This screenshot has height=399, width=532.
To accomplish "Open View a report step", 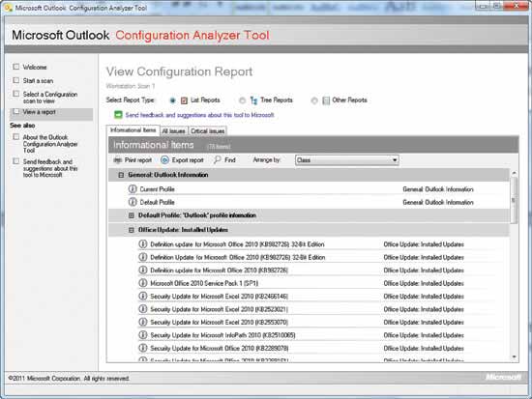I will coord(39,112).
